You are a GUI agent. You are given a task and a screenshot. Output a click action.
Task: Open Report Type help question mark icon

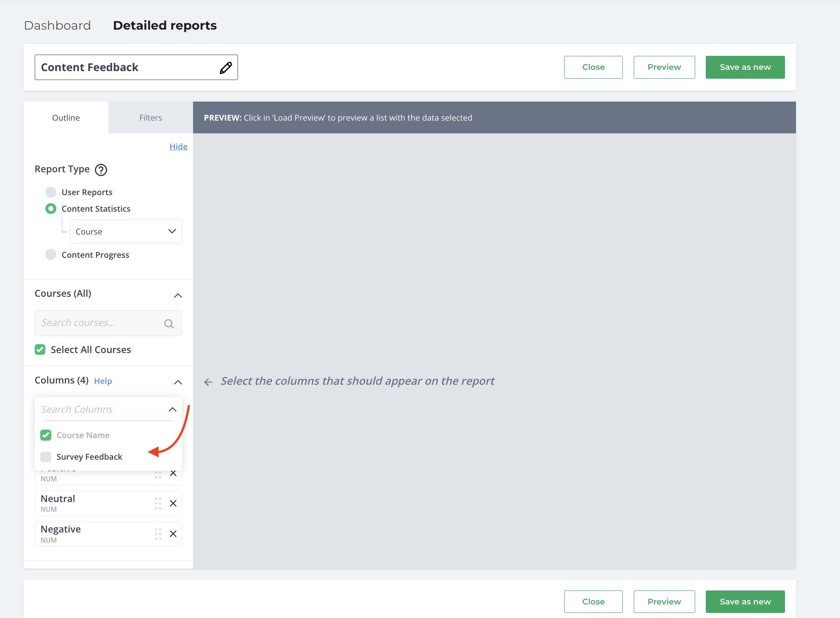(101, 170)
